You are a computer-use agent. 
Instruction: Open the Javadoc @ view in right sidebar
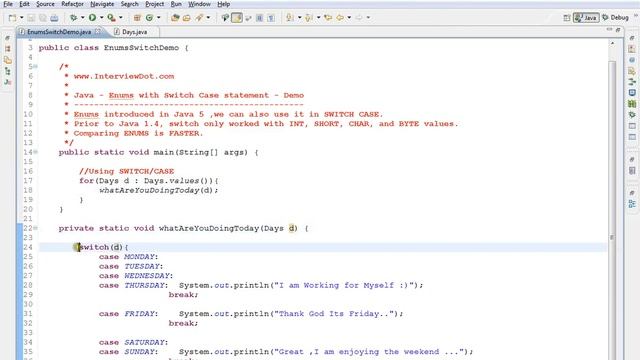(632, 60)
